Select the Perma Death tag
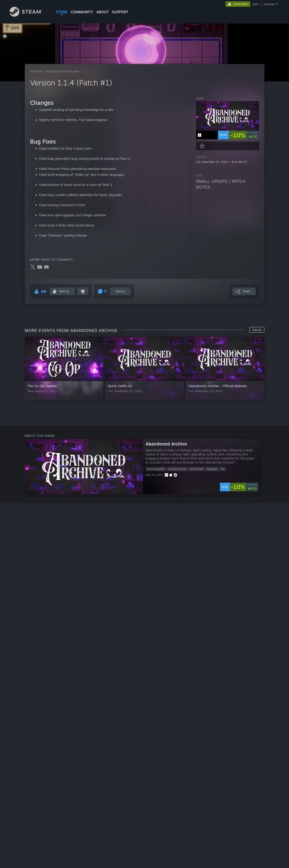This screenshot has height=868, width=289. tap(196, 469)
